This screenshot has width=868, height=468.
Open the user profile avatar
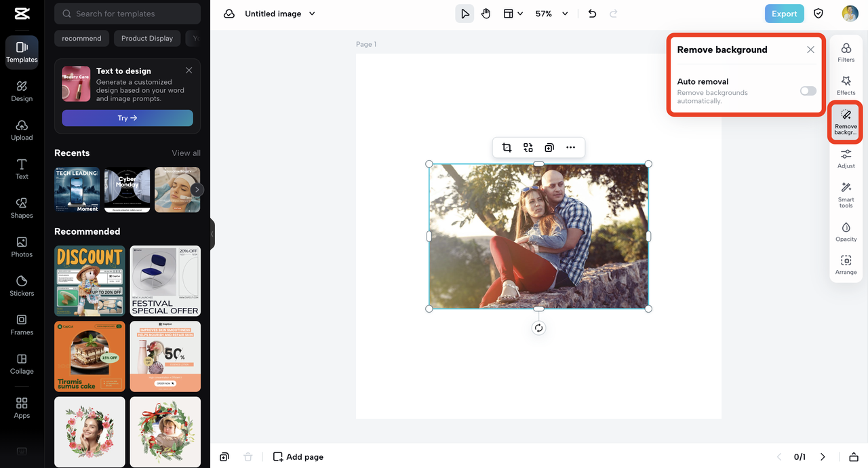click(x=850, y=14)
